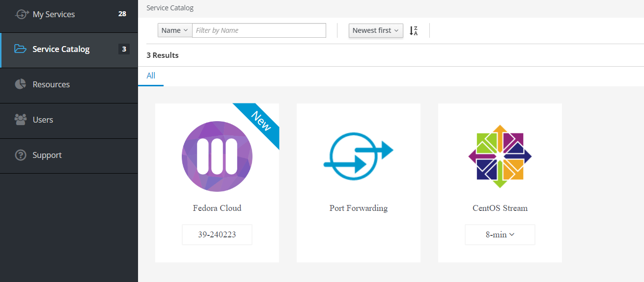Viewport: 644px width, 282px height.
Task: Select the Port Forwarding logo icon
Action: tap(358, 156)
